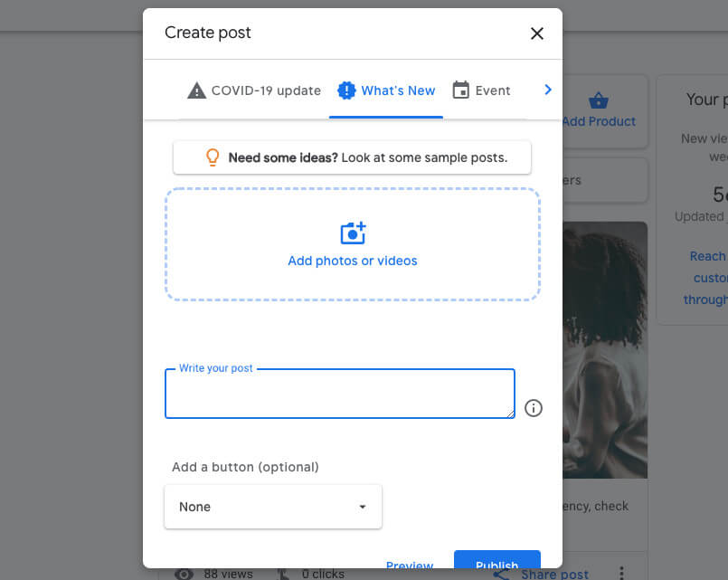Image resolution: width=728 pixels, height=580 pixels.
Task: Click the Add Product basket icon
Action: (597, 100)
